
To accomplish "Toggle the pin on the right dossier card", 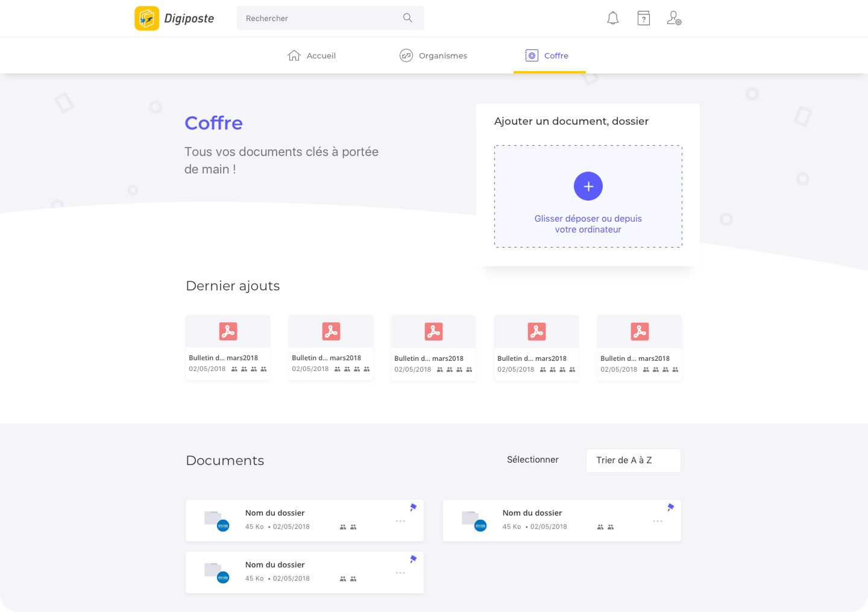I will 670,508.
